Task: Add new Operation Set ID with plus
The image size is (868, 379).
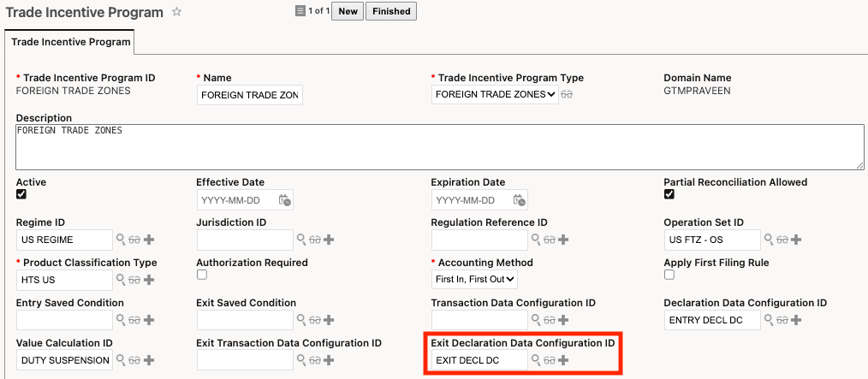Action: point(796,240)
